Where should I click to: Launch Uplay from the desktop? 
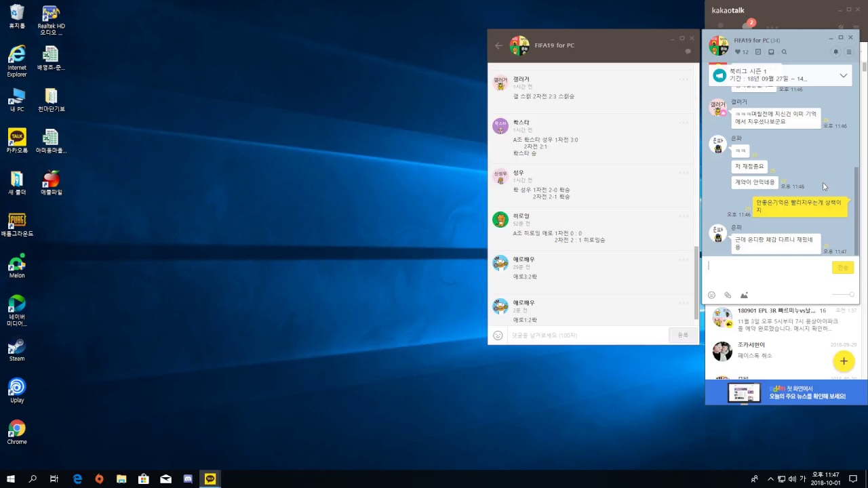[x=17, y=390]
